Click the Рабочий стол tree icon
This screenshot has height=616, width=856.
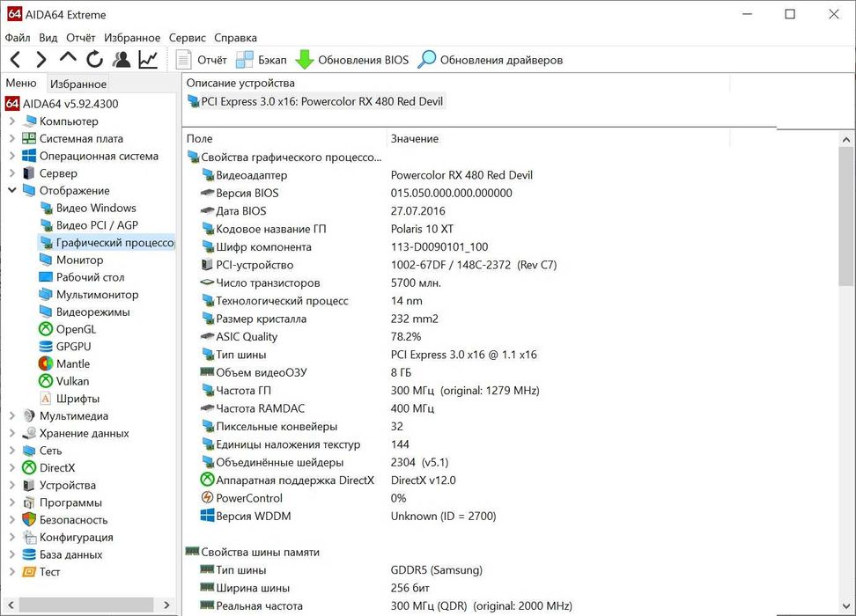(46, 277)
